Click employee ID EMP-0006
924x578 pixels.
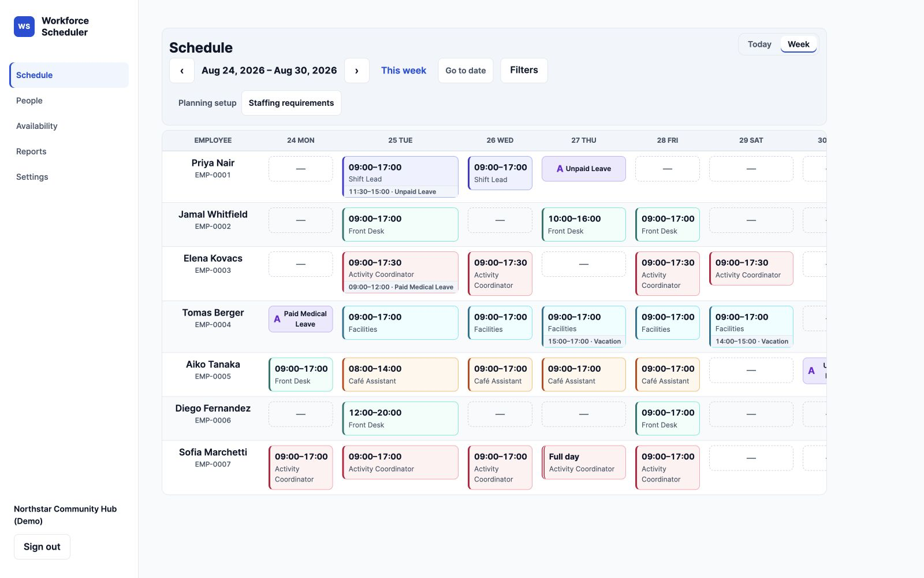click(213, 420)
